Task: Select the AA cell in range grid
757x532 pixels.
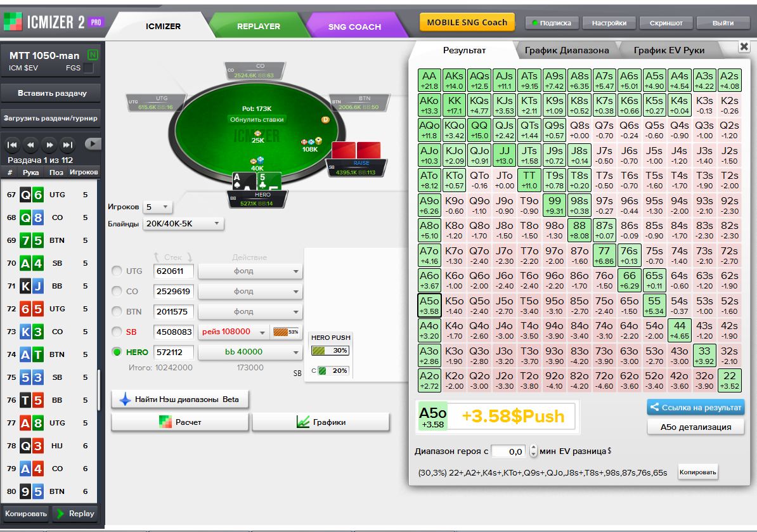Action: pos(429,80)
